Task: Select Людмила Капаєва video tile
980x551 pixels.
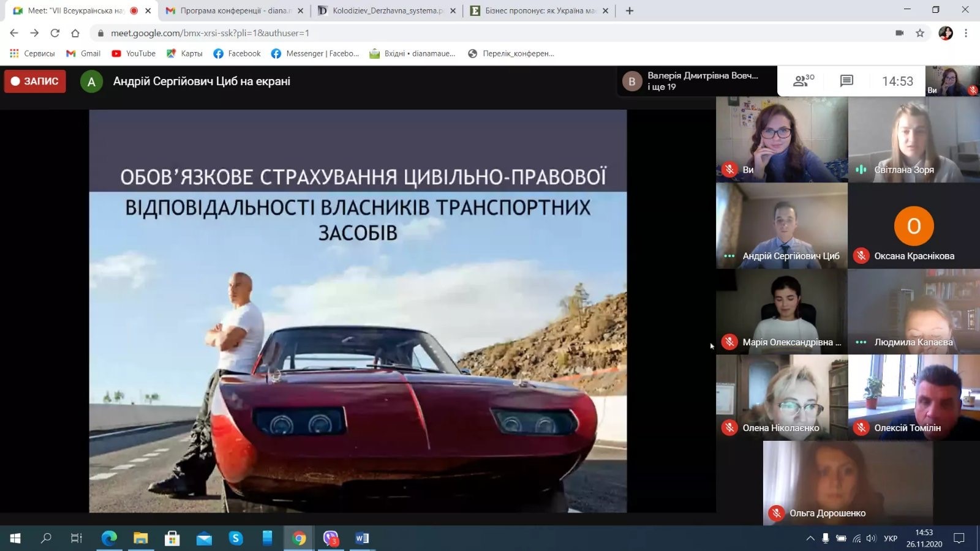Action: pos(914,312)
